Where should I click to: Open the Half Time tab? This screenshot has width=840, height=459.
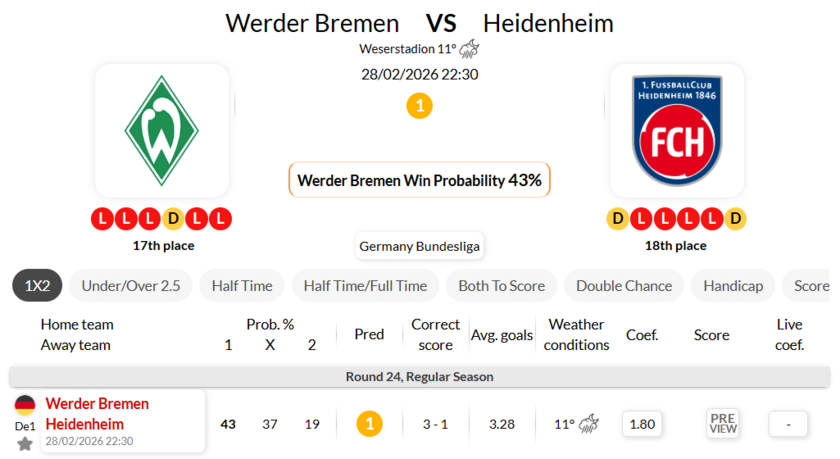242,286
